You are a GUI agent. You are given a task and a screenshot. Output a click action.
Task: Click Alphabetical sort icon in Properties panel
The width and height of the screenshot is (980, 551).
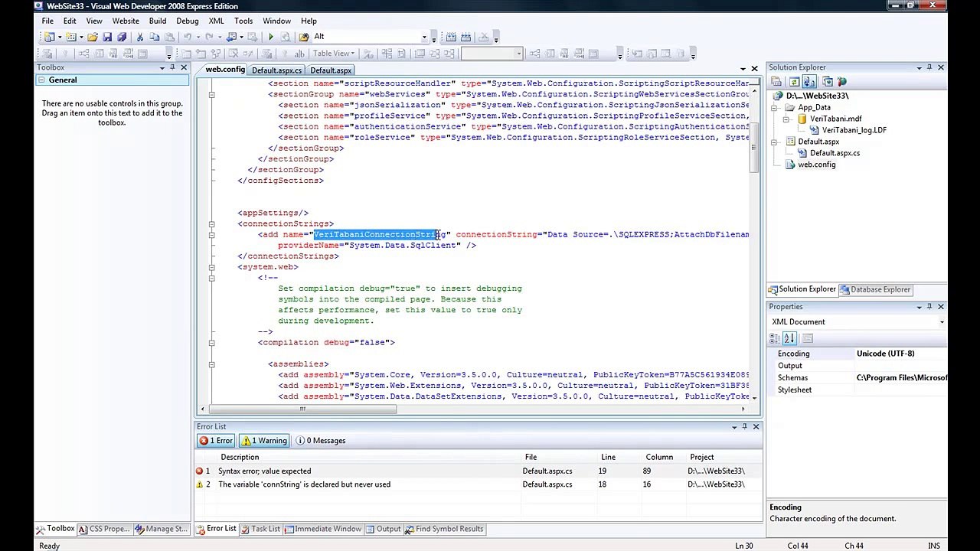click(x=790, y=338)
